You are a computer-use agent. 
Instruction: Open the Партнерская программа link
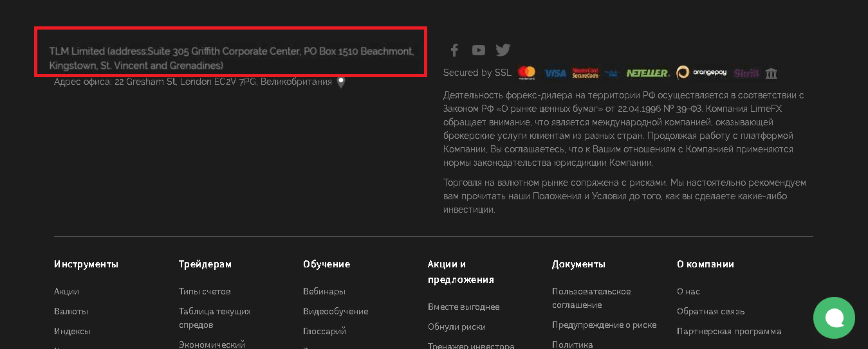[729, 331]
